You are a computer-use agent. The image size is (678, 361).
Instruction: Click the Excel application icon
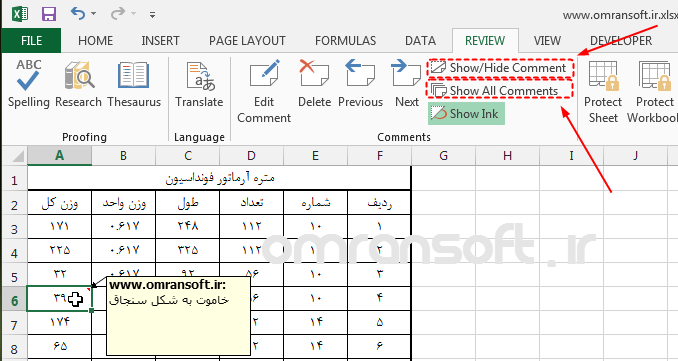(x=19, y=14)
